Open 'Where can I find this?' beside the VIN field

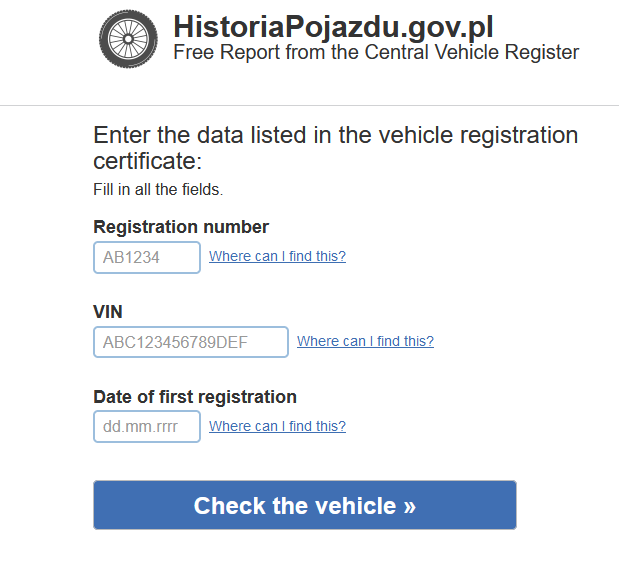(x=366, y=341)
